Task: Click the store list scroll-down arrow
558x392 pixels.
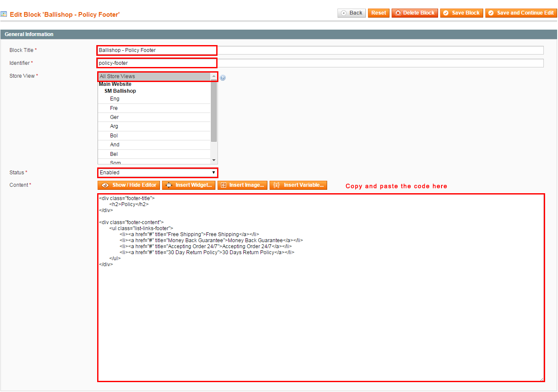Action: point(214,160)
